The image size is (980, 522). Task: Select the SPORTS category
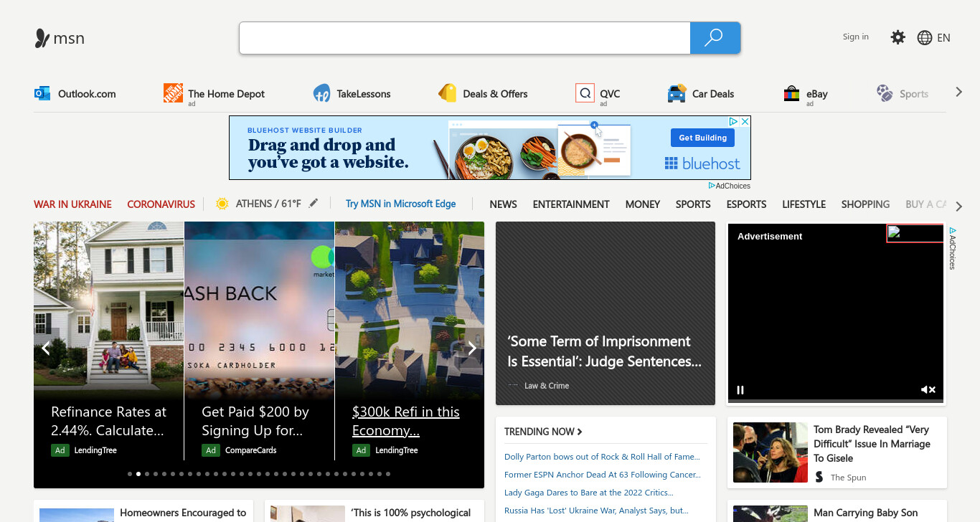693,204
